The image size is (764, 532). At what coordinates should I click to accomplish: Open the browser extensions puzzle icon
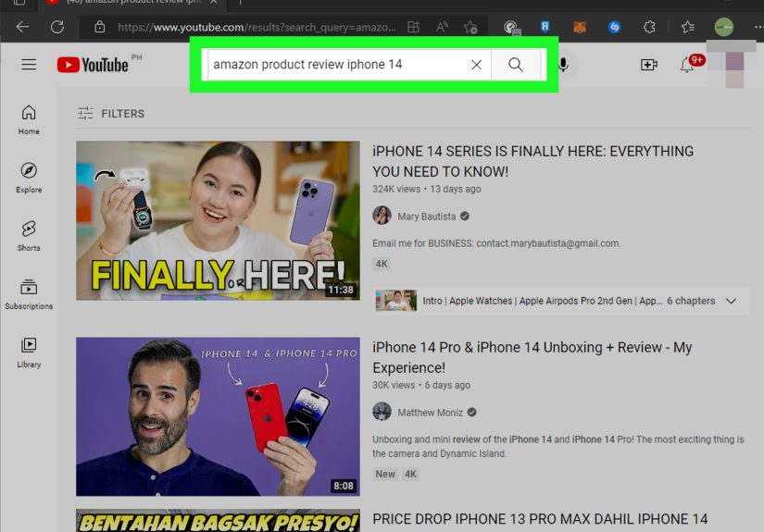[649, 27]
